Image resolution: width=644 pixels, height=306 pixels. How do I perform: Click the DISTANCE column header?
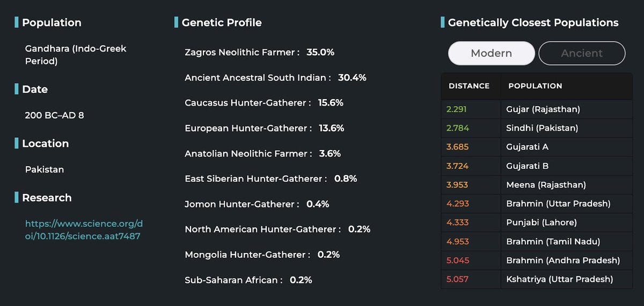point(469,86)
